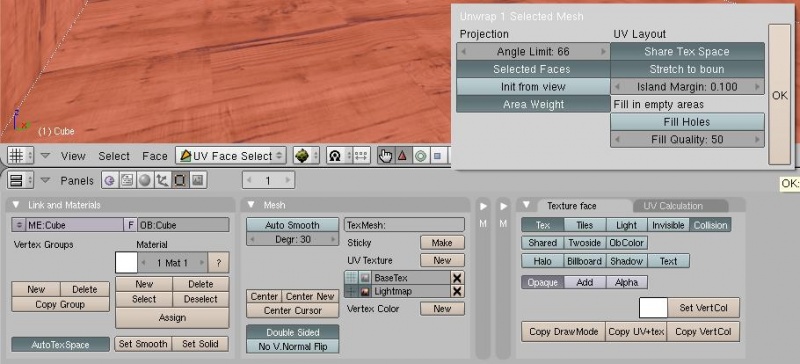This screenshot has height=364, width=800.
Task: Toggle Init from view option
Action: point(533,87)
